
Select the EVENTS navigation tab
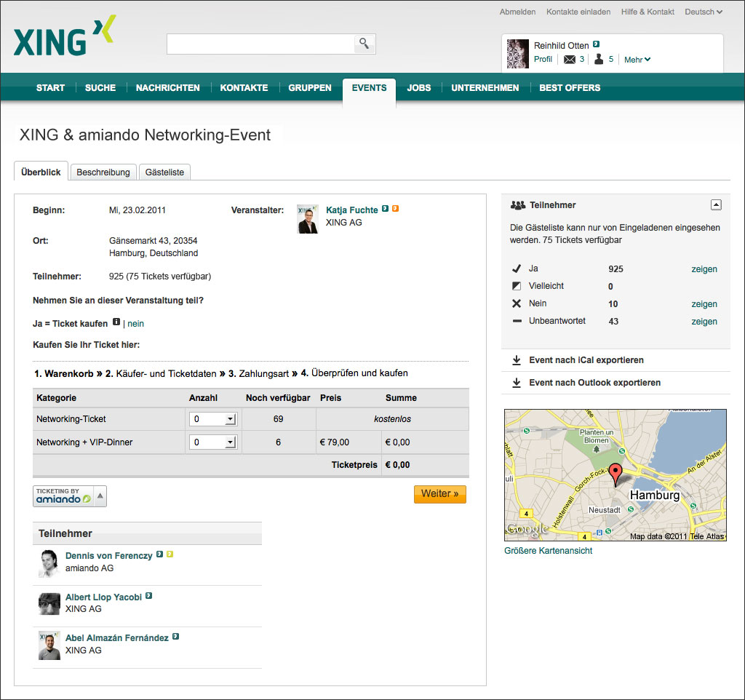tap(369, 89)
